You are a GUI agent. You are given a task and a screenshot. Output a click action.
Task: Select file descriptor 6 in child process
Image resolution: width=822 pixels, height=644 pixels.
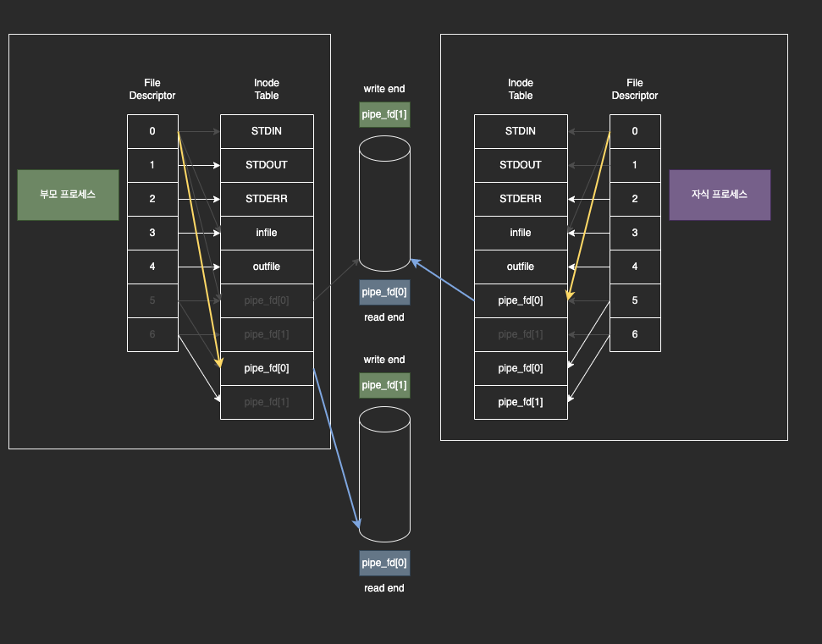(x=635, y=334)
